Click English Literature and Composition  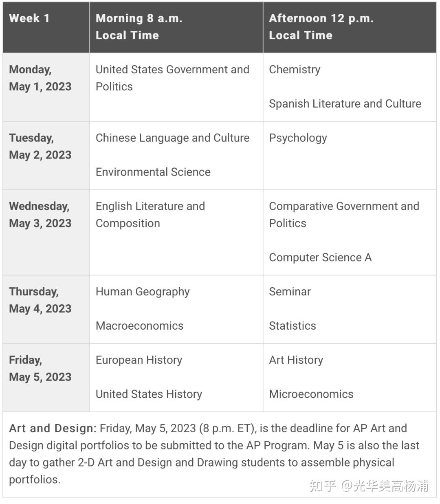tap(150, 215)
